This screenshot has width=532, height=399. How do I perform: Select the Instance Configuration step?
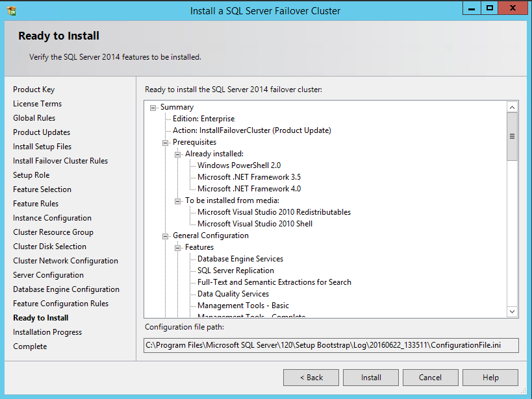click(x=52, y=218)
